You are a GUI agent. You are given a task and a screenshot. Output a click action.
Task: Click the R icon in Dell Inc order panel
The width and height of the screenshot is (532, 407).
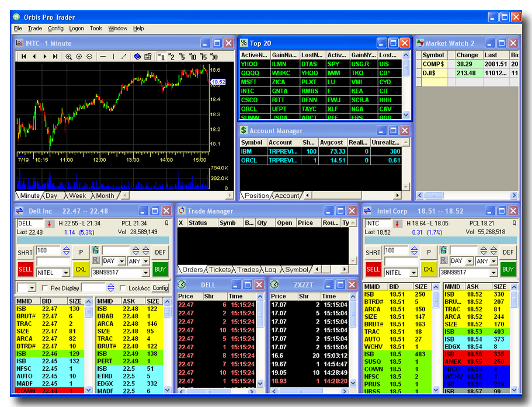96,260
